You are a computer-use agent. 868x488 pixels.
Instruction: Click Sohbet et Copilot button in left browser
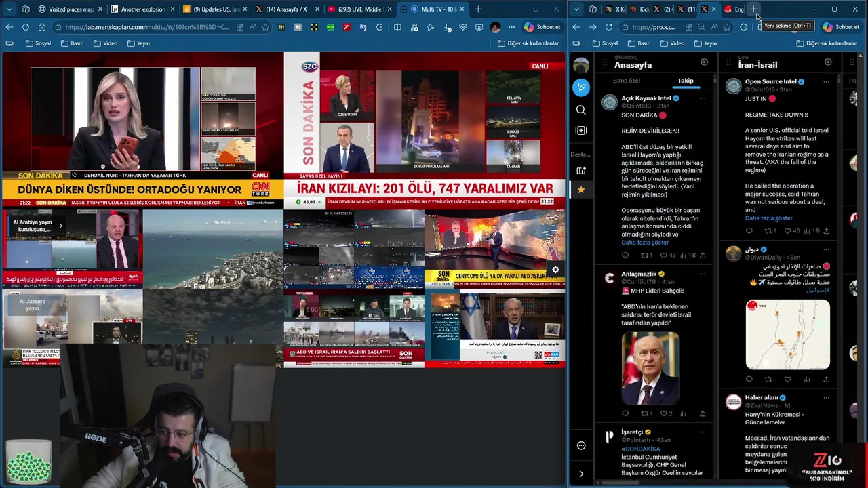pyautogui.click(x=542, y=27)
